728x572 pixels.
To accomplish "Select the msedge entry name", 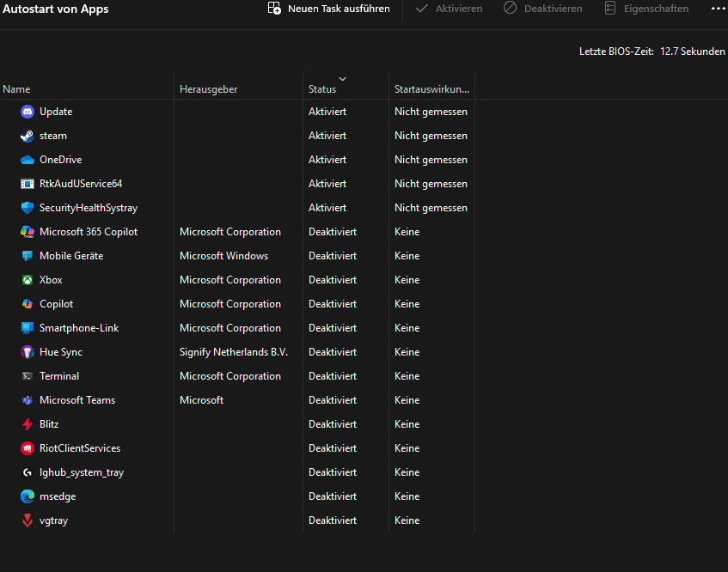I will (58, 496).
